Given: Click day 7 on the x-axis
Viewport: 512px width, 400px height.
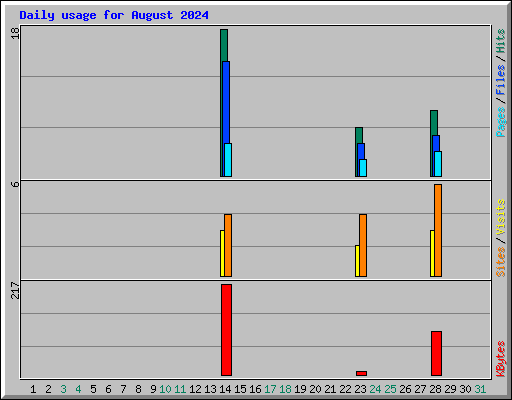Looking at the screenshot, I should click(123, 389).
